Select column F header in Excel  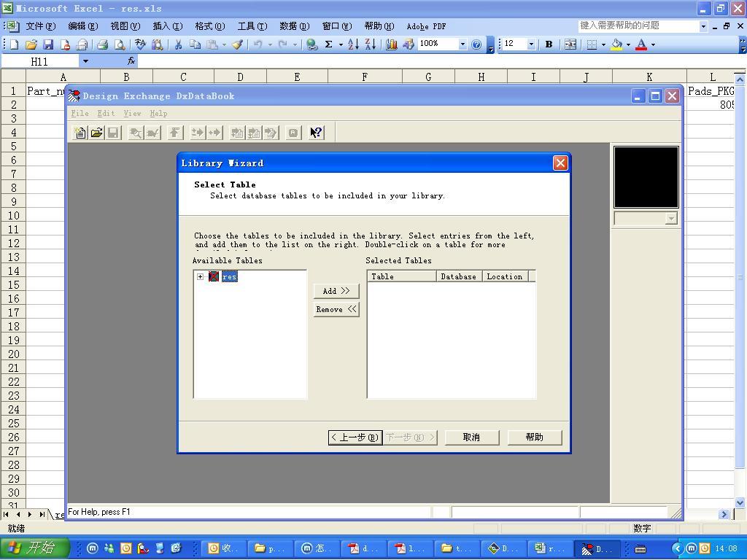click(365, 77)
